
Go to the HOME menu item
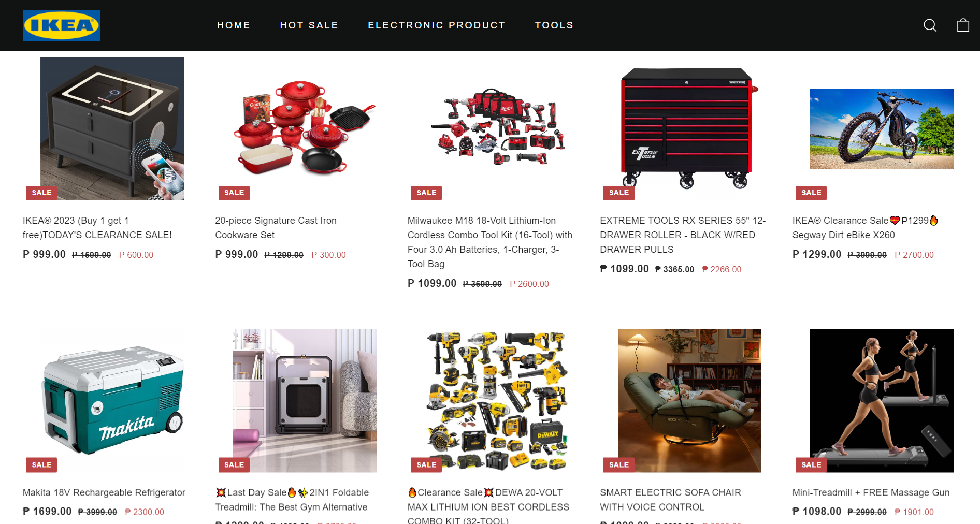tap(234, 25)
